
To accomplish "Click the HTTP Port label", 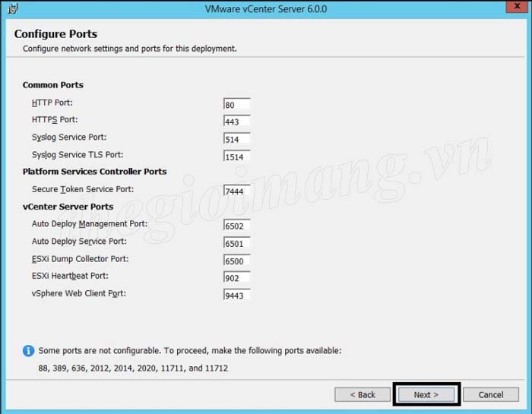I will pyautogui.click(x=52, y=103).
